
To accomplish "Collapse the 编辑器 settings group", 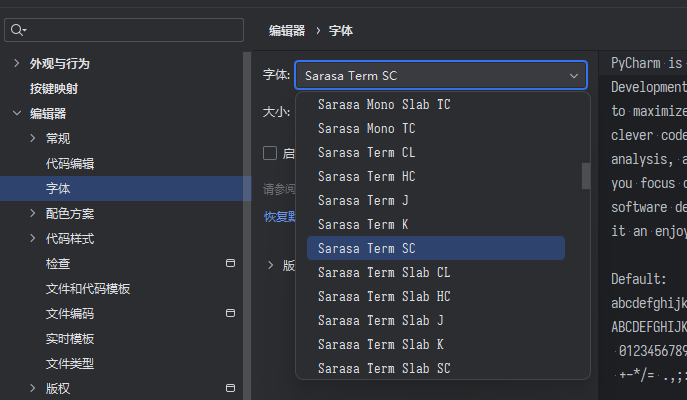I will click(x=17, y=113).
